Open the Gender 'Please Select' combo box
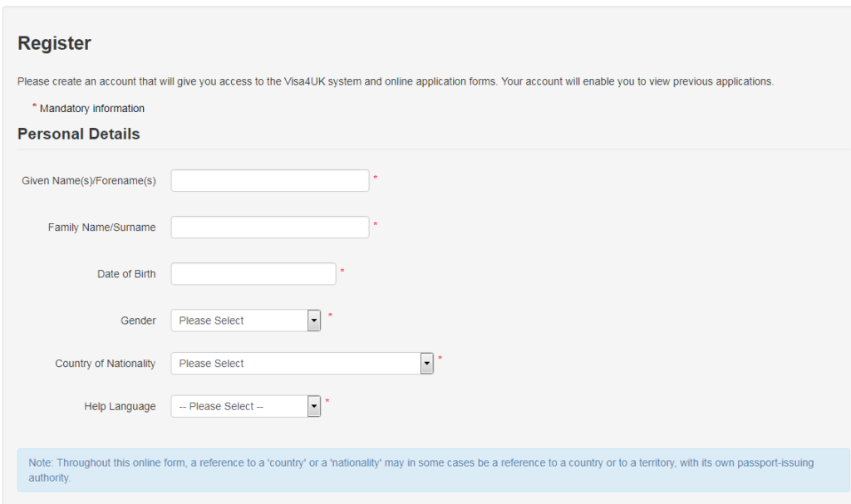 pyautogui.click(x=239, y=321)
